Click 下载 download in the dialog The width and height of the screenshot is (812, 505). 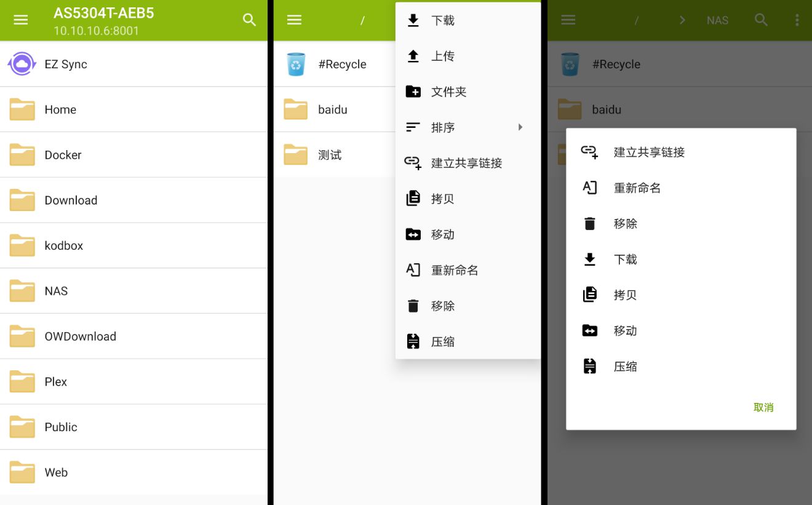pyautogui.click(x=681, y=259)
